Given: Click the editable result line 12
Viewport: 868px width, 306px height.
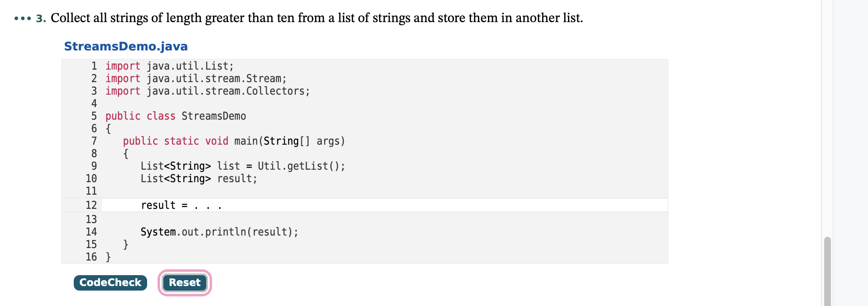Looking at the screenshot, I should point(385,205).
